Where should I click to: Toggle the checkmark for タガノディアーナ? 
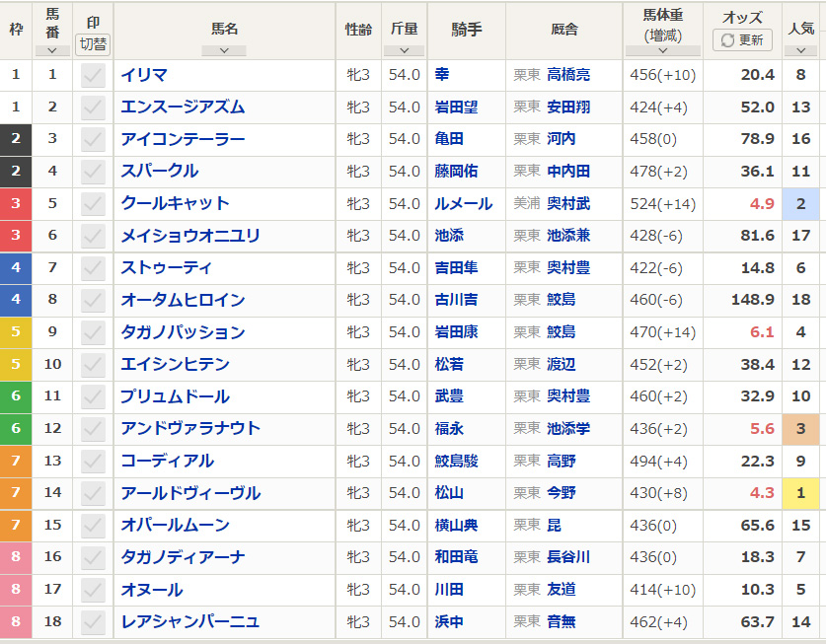pos(93,557)
